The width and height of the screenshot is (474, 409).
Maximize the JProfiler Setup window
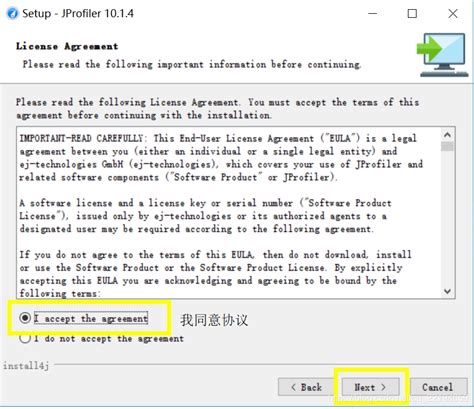point(412,14)
